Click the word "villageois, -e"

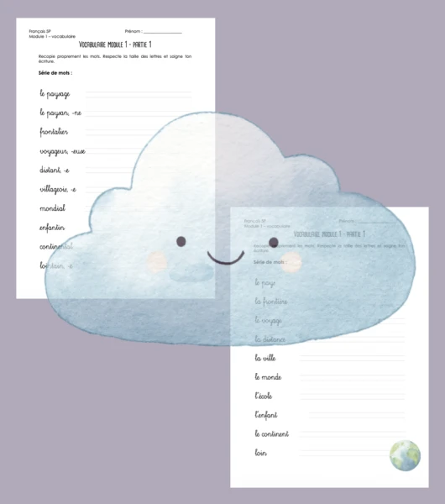coord(58,189)
